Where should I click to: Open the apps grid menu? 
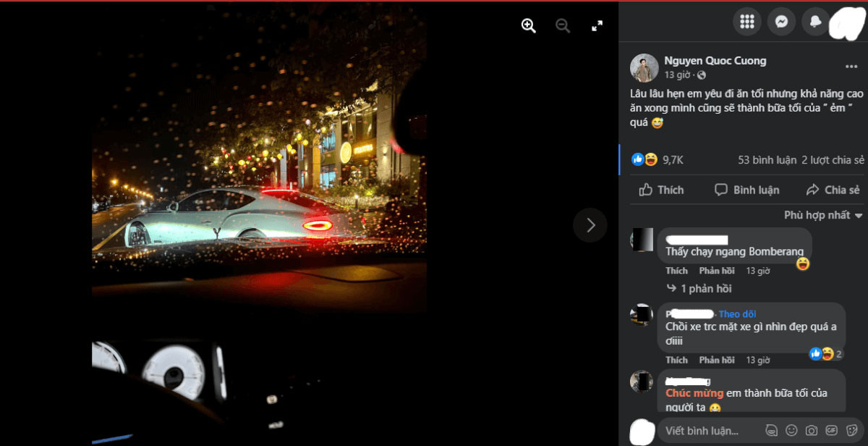click(x=748, y=22)
